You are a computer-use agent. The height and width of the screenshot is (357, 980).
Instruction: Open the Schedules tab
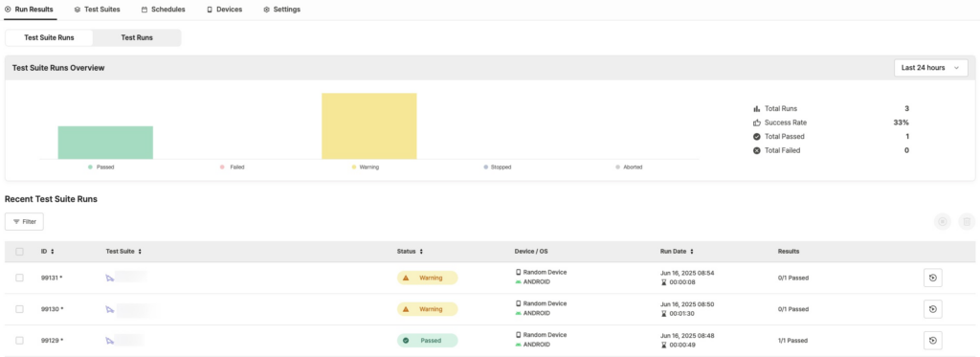163,10
